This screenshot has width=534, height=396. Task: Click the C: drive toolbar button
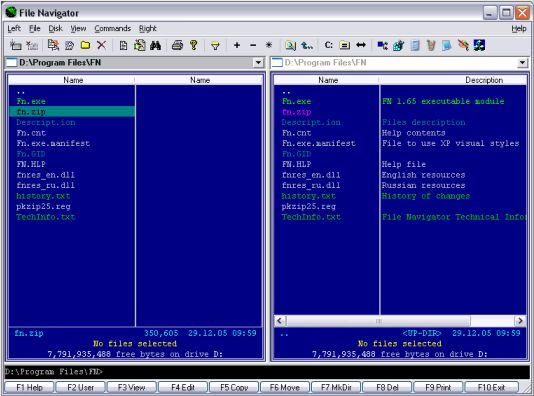tap(329, 45)
